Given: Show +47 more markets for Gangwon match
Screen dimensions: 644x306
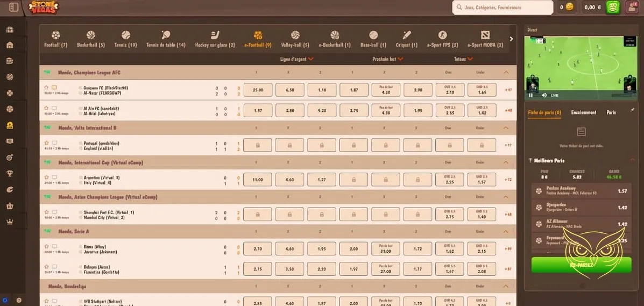Looking at the screenshot, I should click(x=508, y=90).
